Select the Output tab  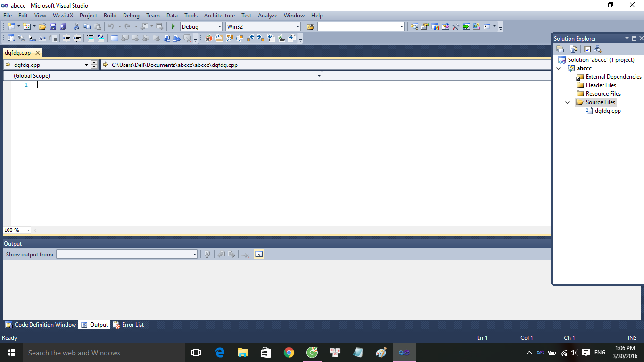point(94,325)
